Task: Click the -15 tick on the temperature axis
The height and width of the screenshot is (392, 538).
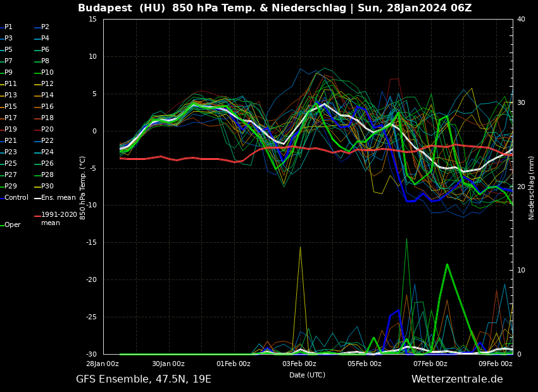Action: coord(92,243)
